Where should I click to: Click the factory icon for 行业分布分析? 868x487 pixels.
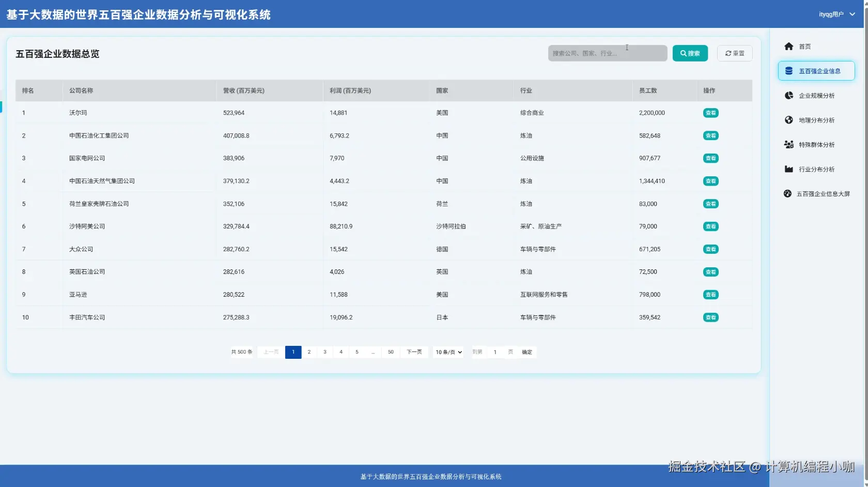[x=788, y=169]
